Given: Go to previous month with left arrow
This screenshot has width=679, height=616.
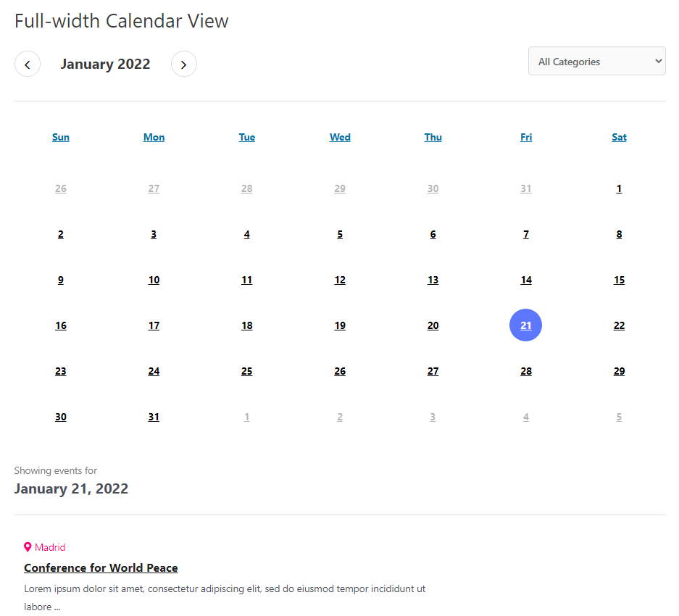Looking at the screenshot, I should click(x=28, y=64).
